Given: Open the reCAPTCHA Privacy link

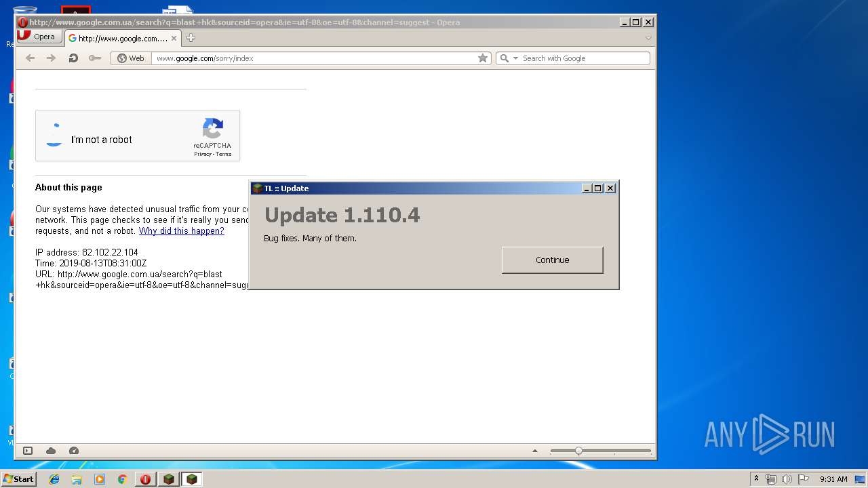Looking at the screenshot, I should coord(202,155).
